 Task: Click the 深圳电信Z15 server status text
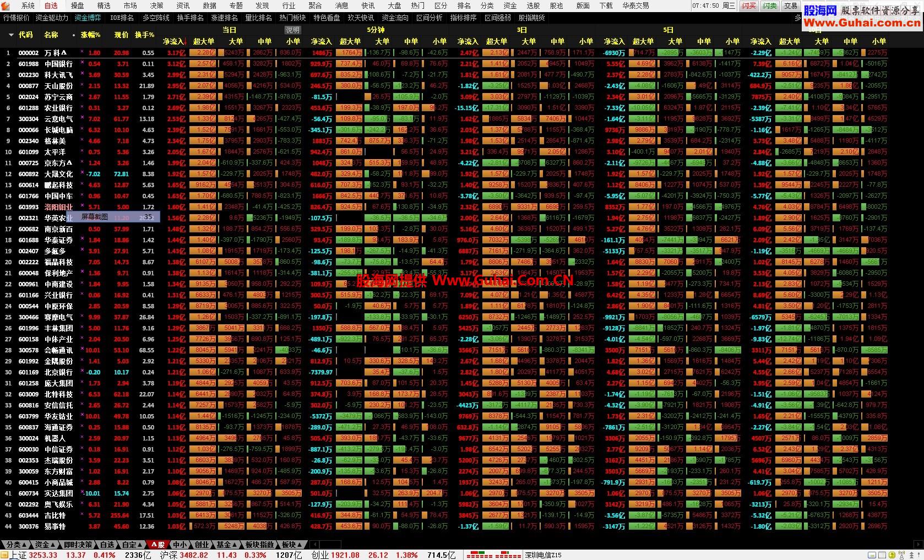543,555
